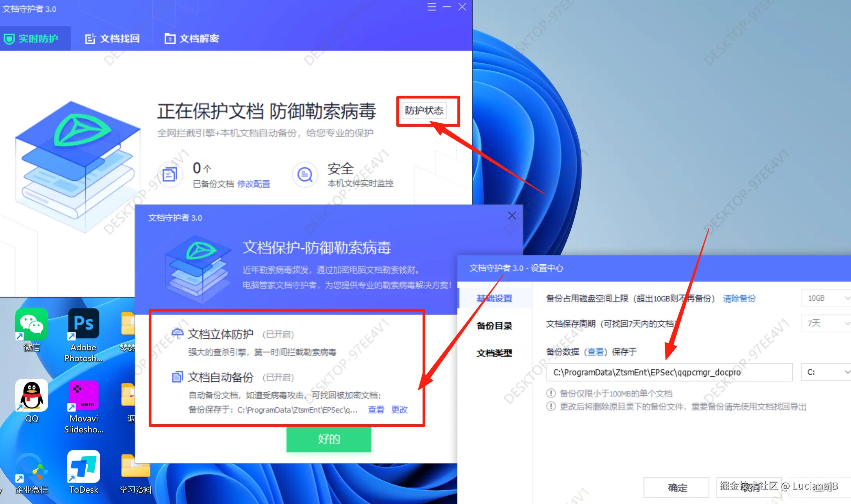The image size is (851, 504).
Task: Click the hamburger menu icon in title bar
Action: tap(431, 7)
